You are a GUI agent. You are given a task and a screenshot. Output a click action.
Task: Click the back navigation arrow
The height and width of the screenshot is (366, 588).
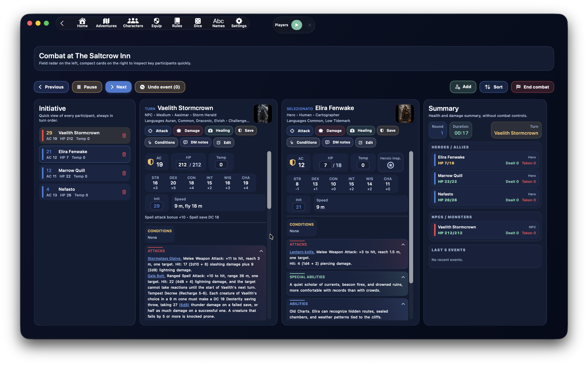(62, 23)
